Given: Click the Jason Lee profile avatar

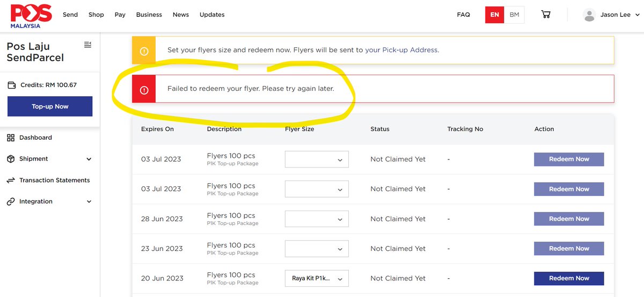Looking at the screenshot, I should [x=589, y=15].
